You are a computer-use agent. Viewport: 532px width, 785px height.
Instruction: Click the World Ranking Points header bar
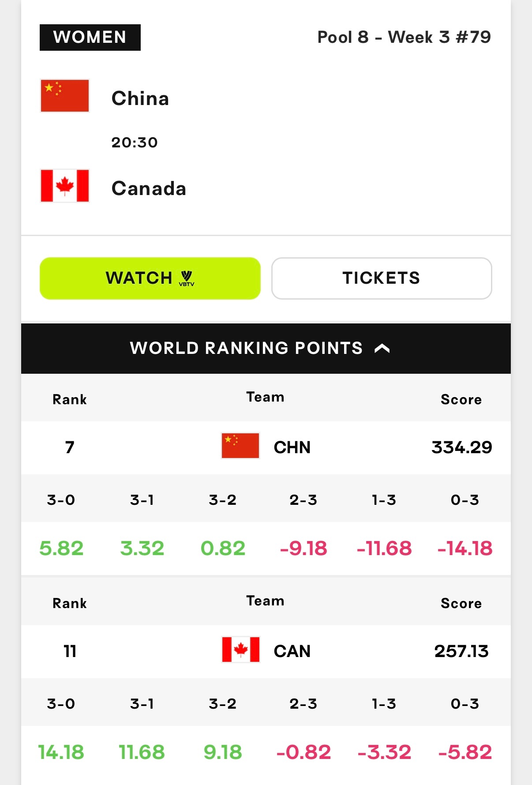266,349
